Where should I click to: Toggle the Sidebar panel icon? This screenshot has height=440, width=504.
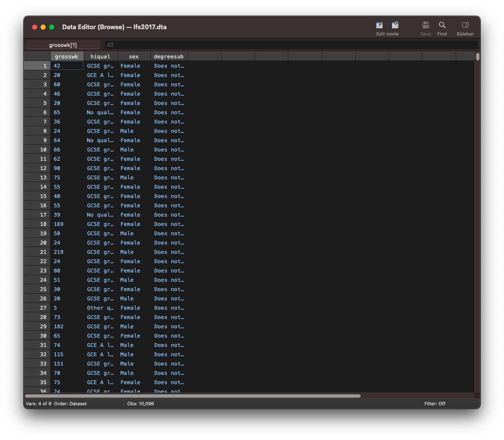click(465, 25)
